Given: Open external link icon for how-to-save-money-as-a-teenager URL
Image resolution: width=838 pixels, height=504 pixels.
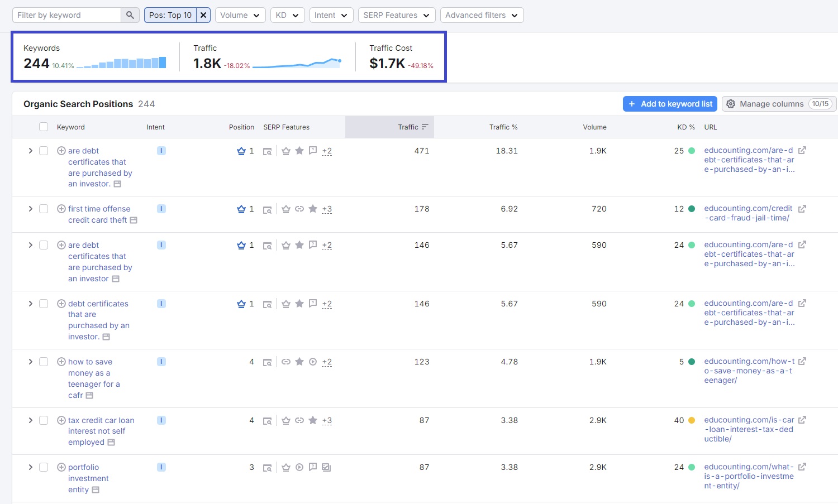Looking at the screenshot, I should point(802,362).
